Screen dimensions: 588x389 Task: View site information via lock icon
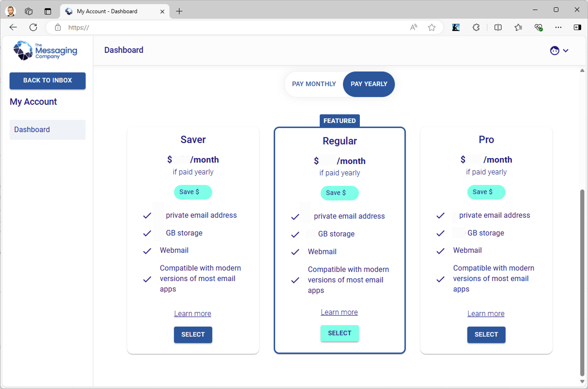tap(58, 27)
